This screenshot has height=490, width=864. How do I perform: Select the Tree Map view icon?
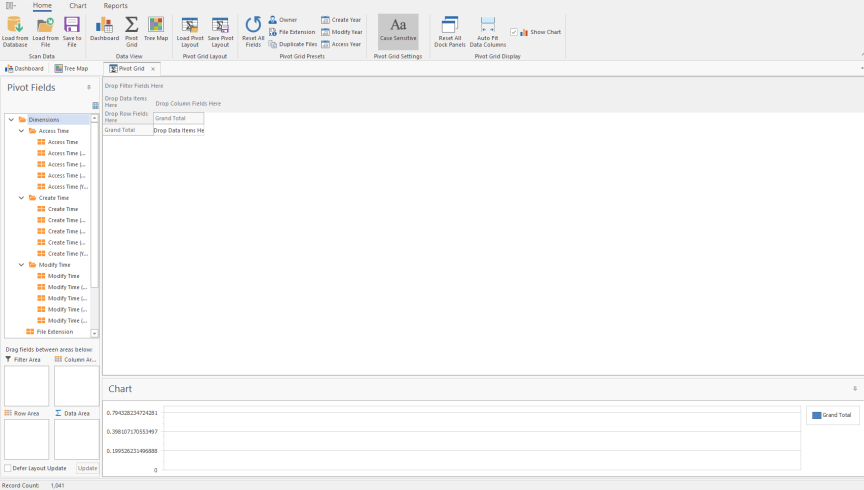[x=156, y=25]
